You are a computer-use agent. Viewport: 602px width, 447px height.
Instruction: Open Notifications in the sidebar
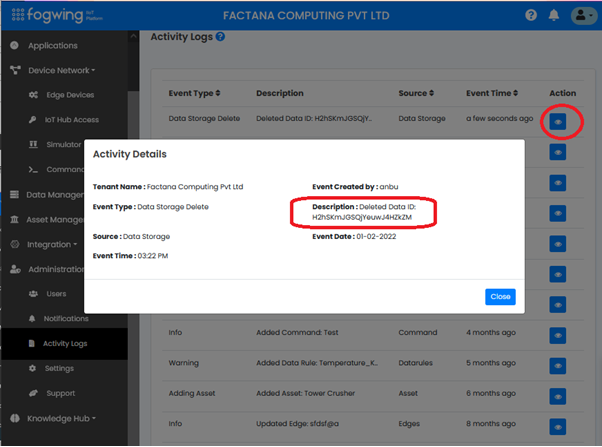pos(66,319)
